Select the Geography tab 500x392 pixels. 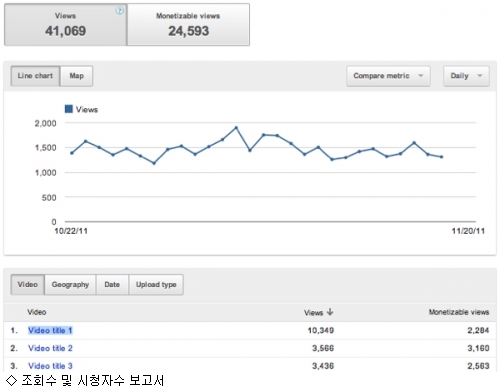click(x=70, y=285)
